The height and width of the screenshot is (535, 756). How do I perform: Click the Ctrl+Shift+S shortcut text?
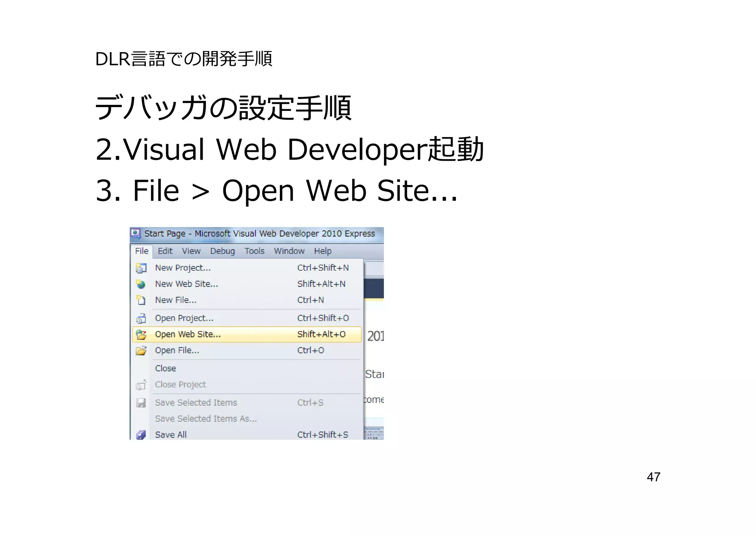point(323,435)
